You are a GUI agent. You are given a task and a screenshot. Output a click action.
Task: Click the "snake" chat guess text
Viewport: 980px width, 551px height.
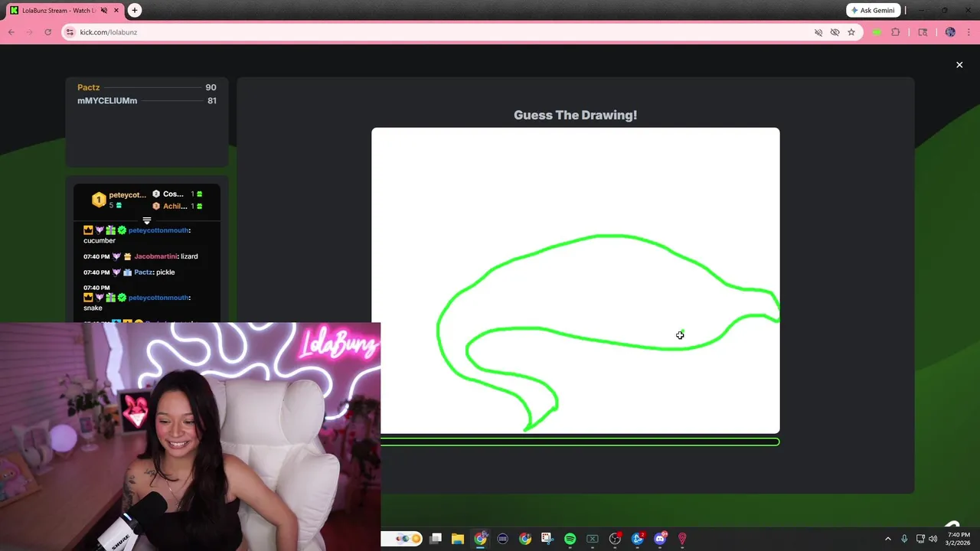93,308
